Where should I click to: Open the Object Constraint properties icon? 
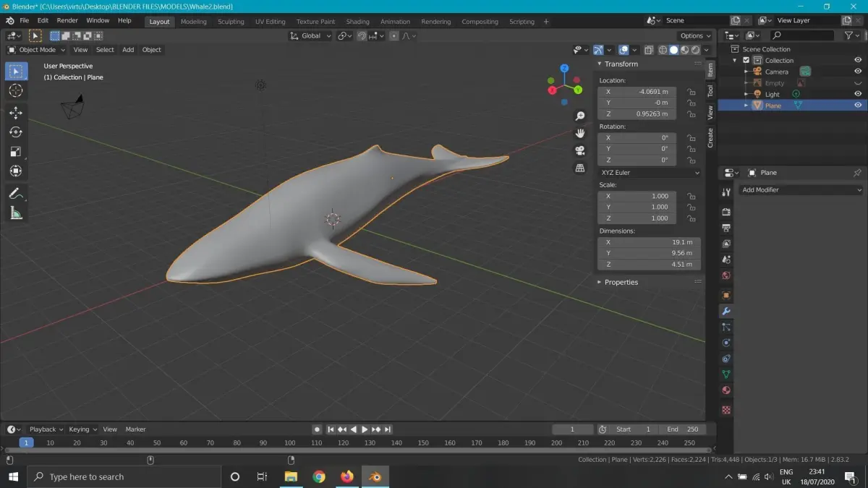(x=726, y=359)
